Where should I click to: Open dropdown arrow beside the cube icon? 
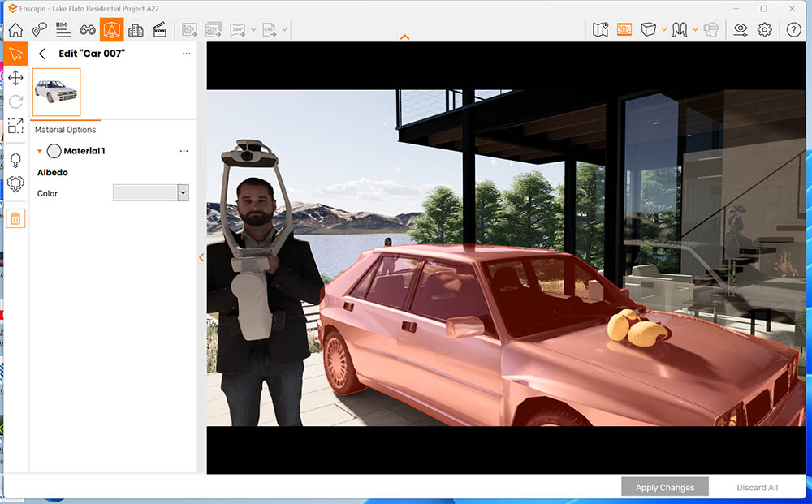point(664,30)
